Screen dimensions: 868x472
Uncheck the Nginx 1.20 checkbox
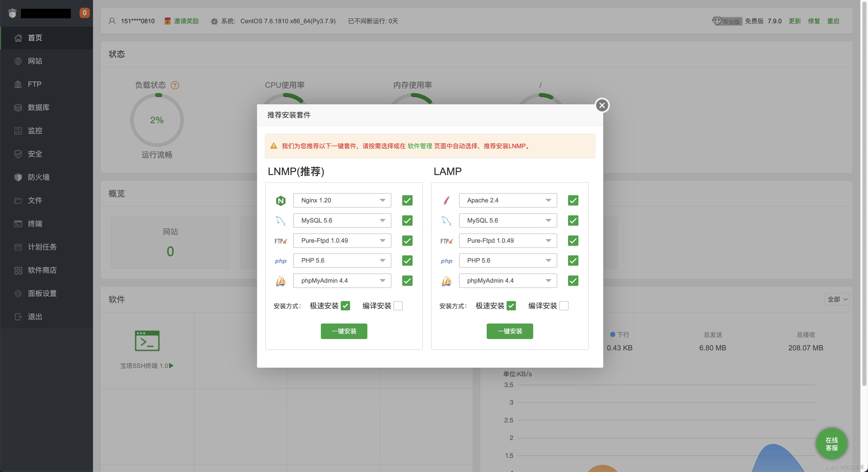pos(407,200)
